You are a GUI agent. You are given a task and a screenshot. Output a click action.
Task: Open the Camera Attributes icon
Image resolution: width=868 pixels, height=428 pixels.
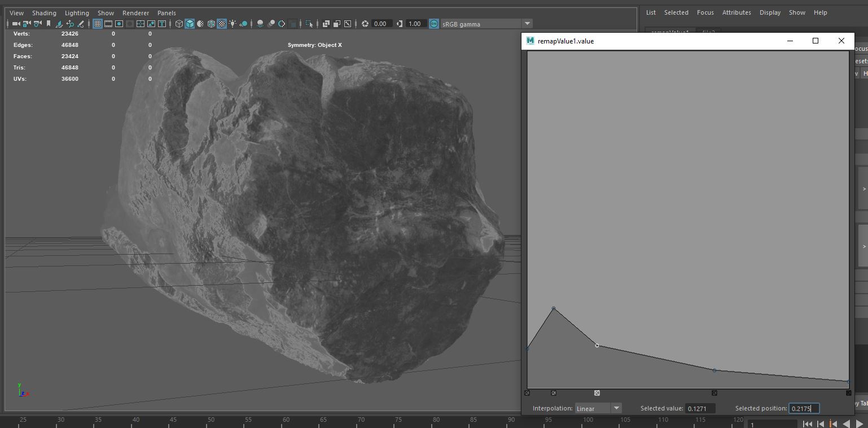(38, 24)
